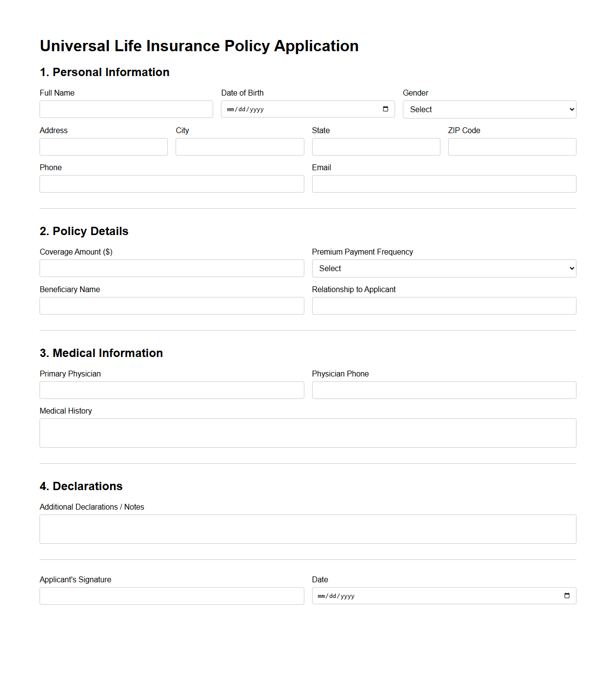This screenshot has height=673, width=616.
Task: Select the Phone number field
Action: click(x=171, y=183)
